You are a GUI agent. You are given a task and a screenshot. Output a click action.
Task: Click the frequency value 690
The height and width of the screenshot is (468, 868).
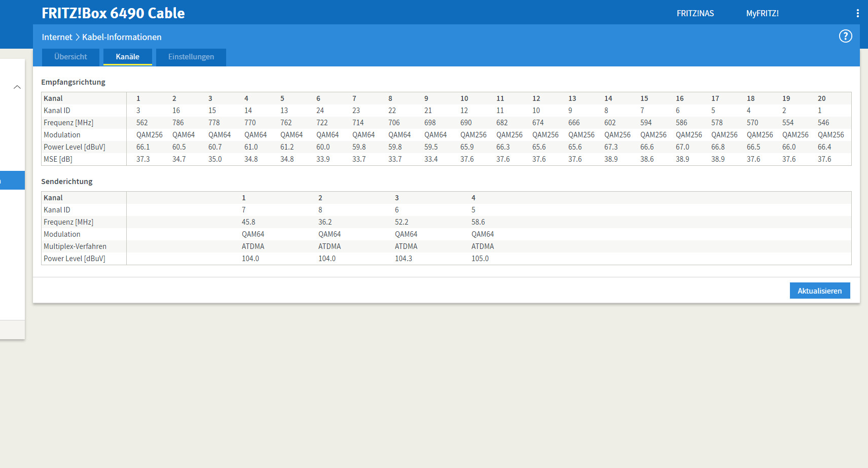[466, 123]
